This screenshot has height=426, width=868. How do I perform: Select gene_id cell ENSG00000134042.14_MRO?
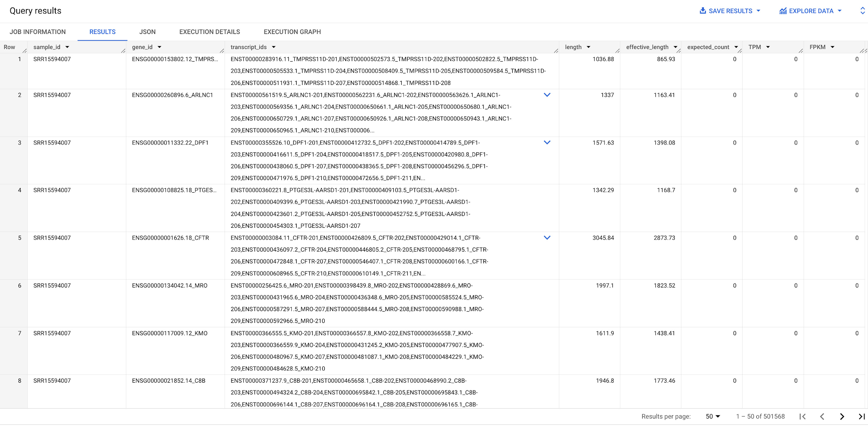(x=170, y=286)
